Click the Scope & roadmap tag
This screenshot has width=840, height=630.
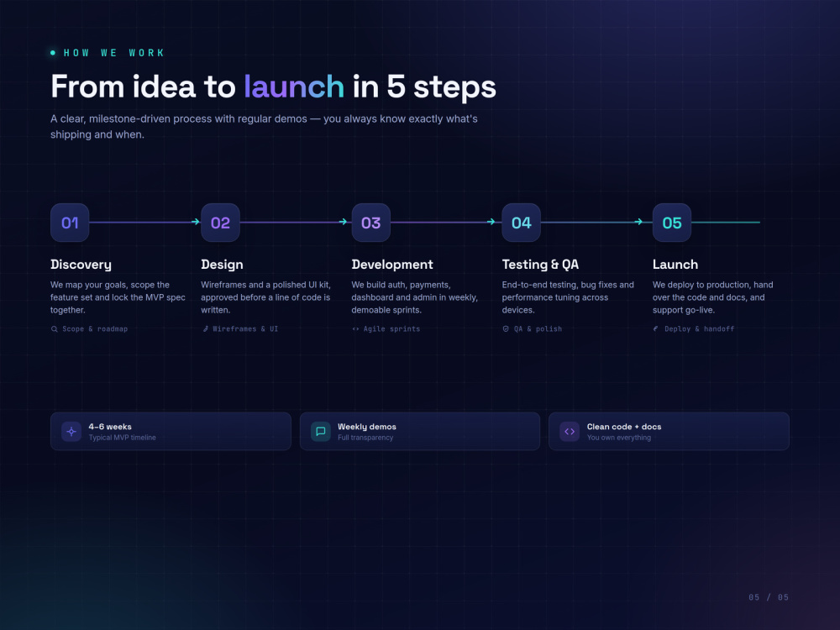pyautogui.click(x=95, y=329)
